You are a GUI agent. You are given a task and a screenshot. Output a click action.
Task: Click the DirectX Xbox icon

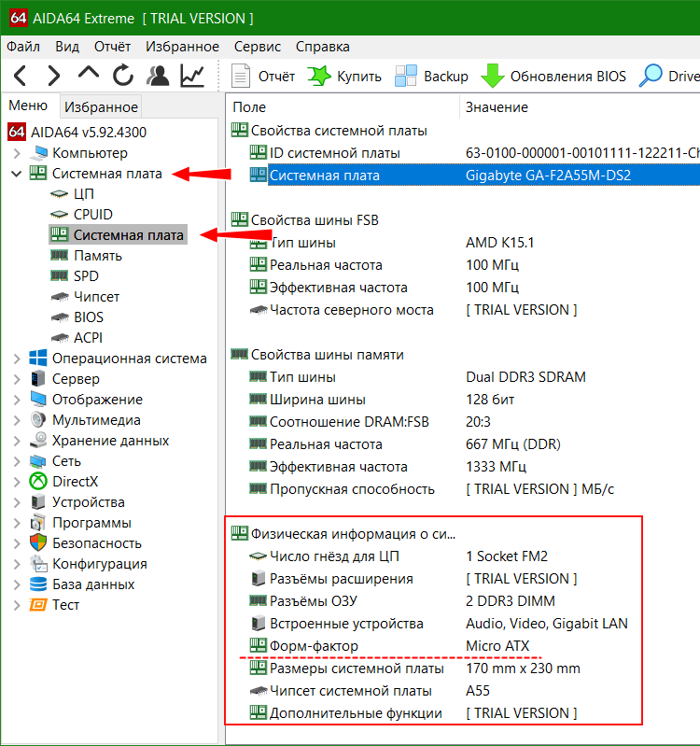click(38, 481)
